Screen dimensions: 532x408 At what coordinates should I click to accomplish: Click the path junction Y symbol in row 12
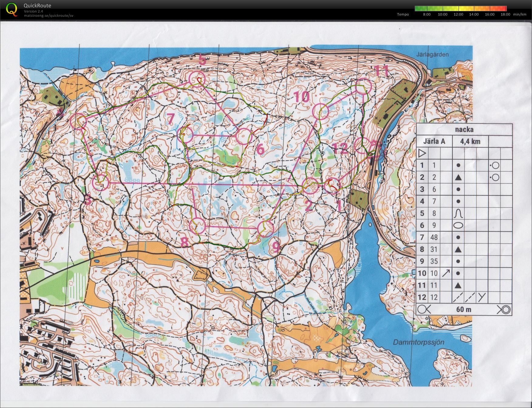coord(482,297)
